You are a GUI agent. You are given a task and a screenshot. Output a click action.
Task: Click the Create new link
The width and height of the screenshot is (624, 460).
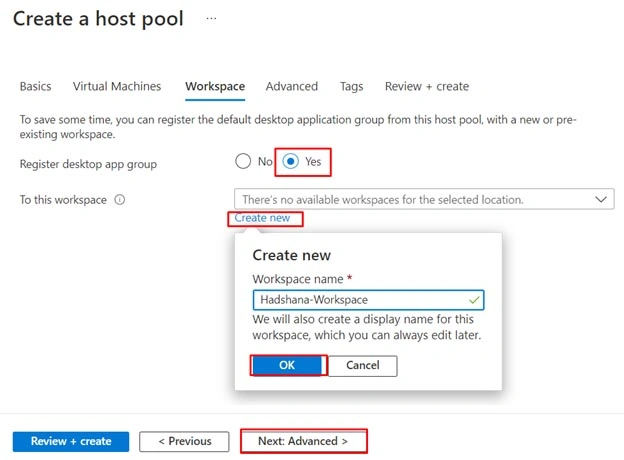pyautogui.click(x=262, y=218)
